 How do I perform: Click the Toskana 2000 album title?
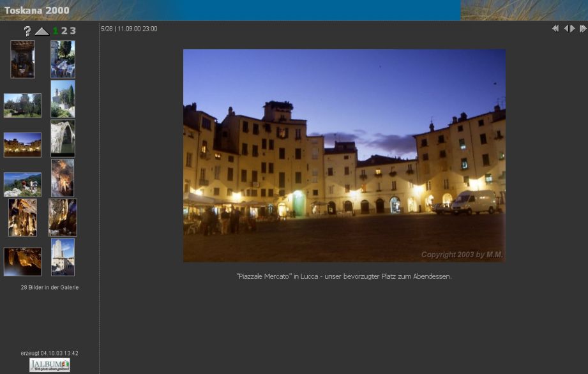36,10
